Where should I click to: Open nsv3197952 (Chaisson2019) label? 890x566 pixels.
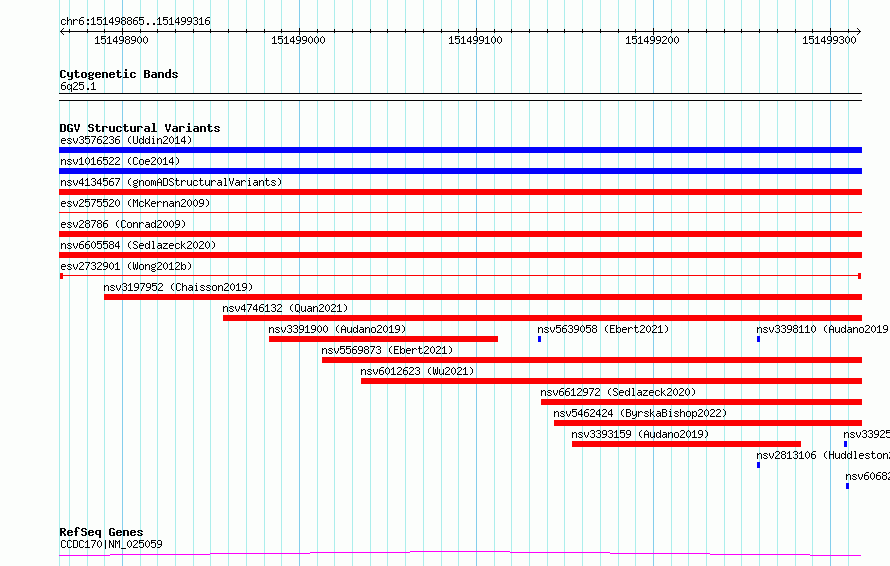tap(178, 287)
